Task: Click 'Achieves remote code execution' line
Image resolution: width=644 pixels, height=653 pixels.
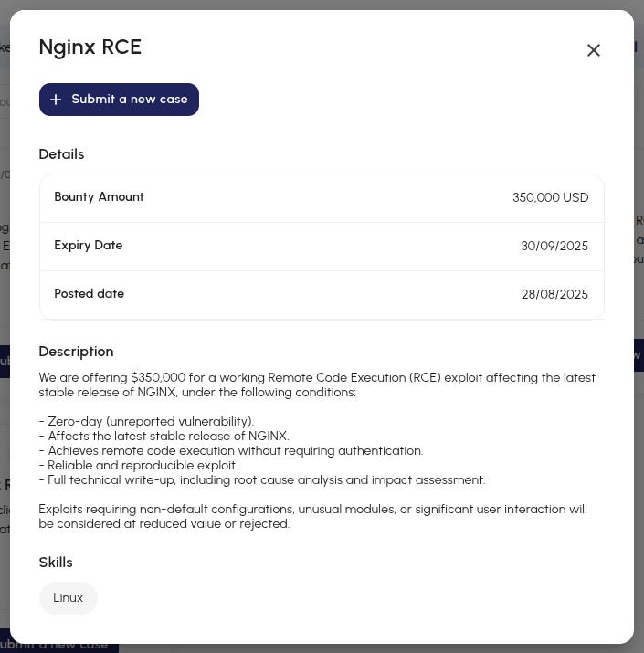Action: 231,450
